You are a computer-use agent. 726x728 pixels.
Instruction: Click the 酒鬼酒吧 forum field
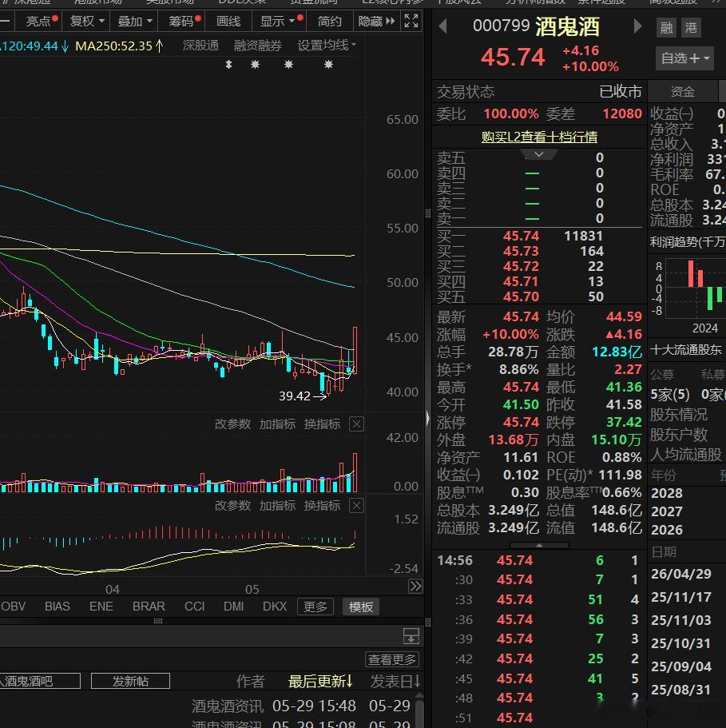(40, 681)
